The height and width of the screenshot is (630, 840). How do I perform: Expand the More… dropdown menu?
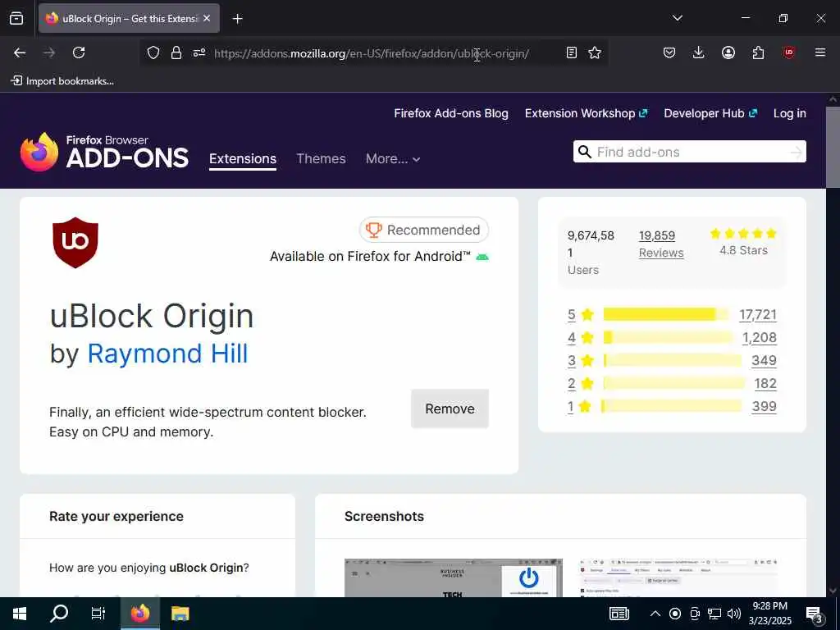point(393,158)
